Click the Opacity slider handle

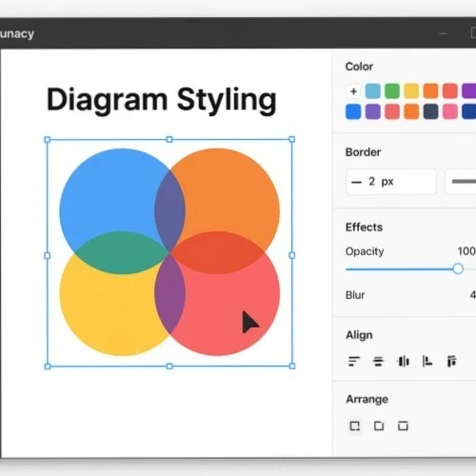tap(458, 268)
